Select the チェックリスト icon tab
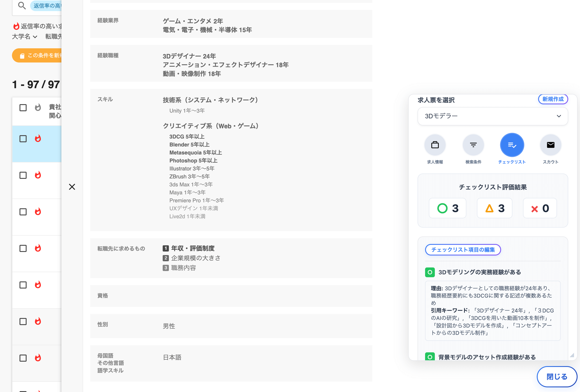Screen dimensions: 580x392 (x=512, y=145)
